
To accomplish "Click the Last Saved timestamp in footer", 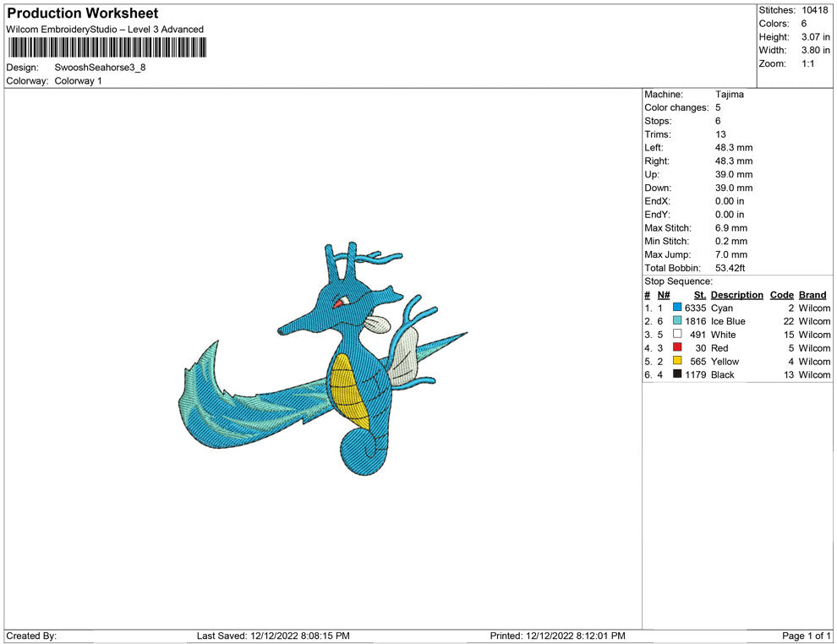I will point(273,636).
